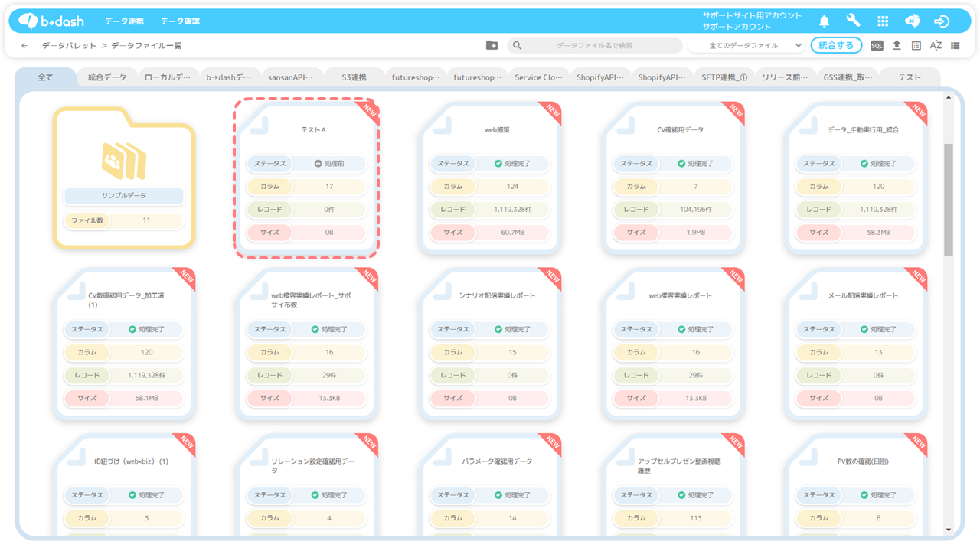Click the 統合する button
The width and height of the screenshot is (980, 551).
coord(836,45)
